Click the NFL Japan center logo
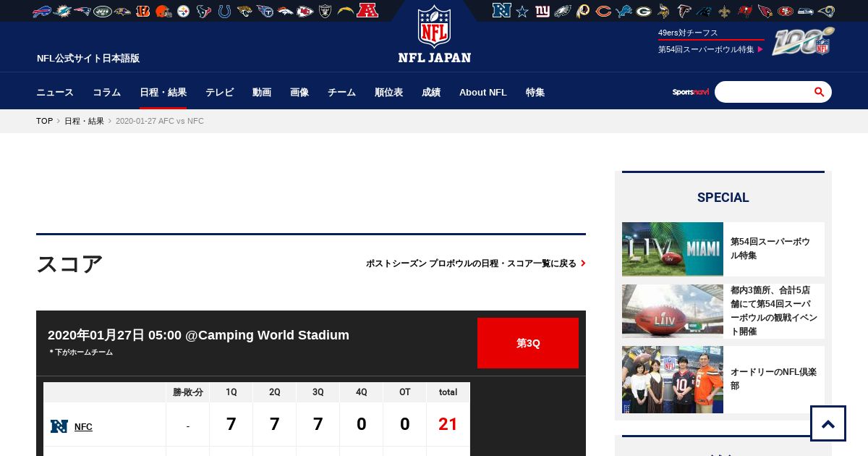This screenshot has width=868, height=456. pos(434,34)
